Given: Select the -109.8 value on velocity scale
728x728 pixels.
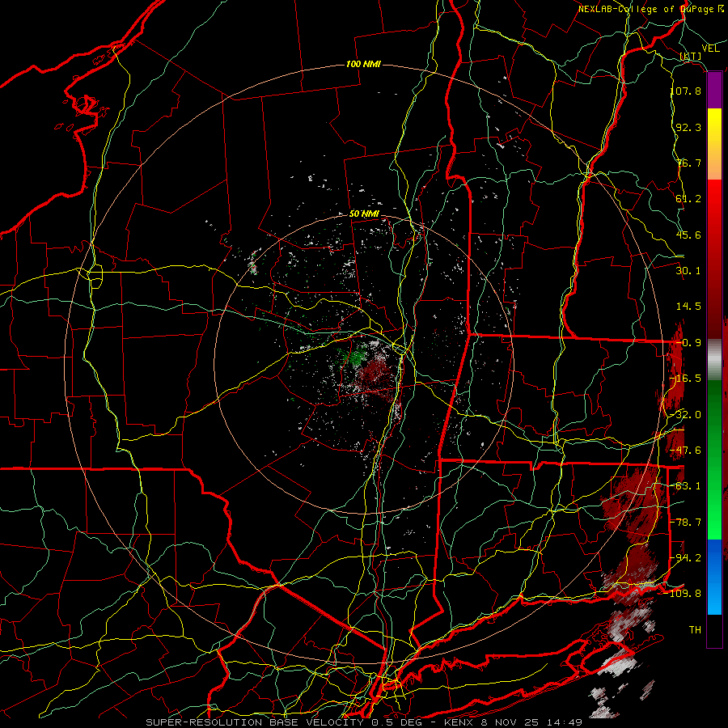Looking at the screenshot, I should [x=683, y=594].
